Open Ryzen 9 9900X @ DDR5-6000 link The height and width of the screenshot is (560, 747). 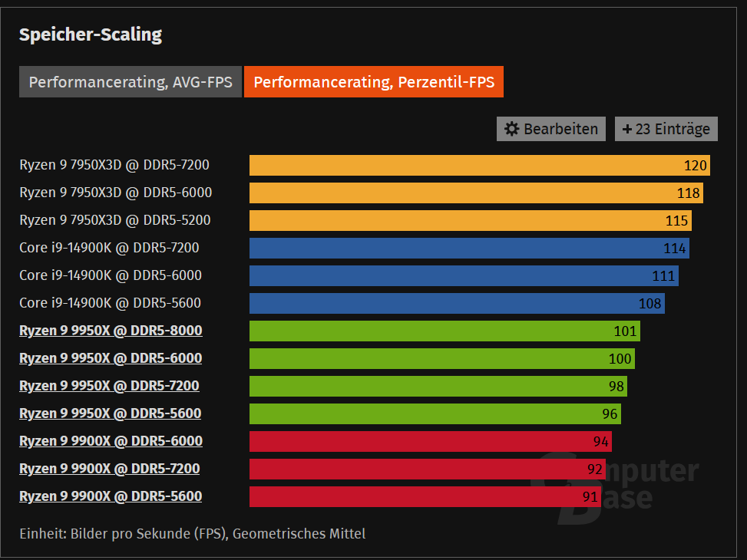click(111, 441)
